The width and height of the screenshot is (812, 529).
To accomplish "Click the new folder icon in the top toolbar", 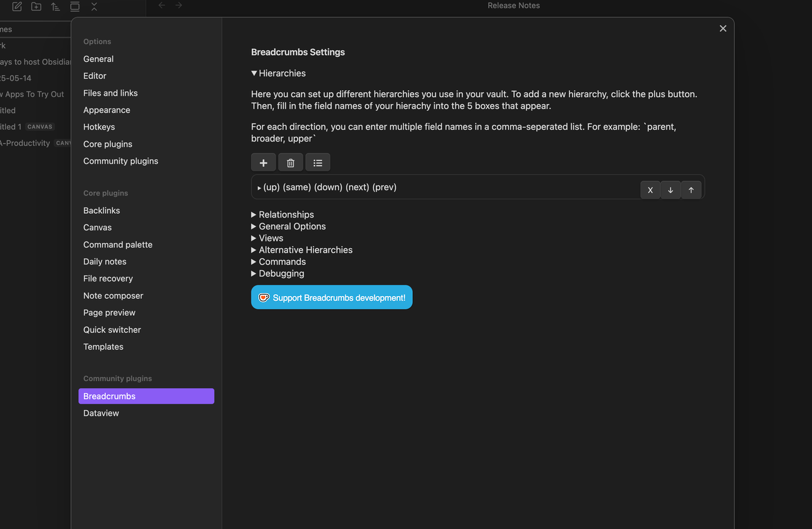I will tap(36, 6).
